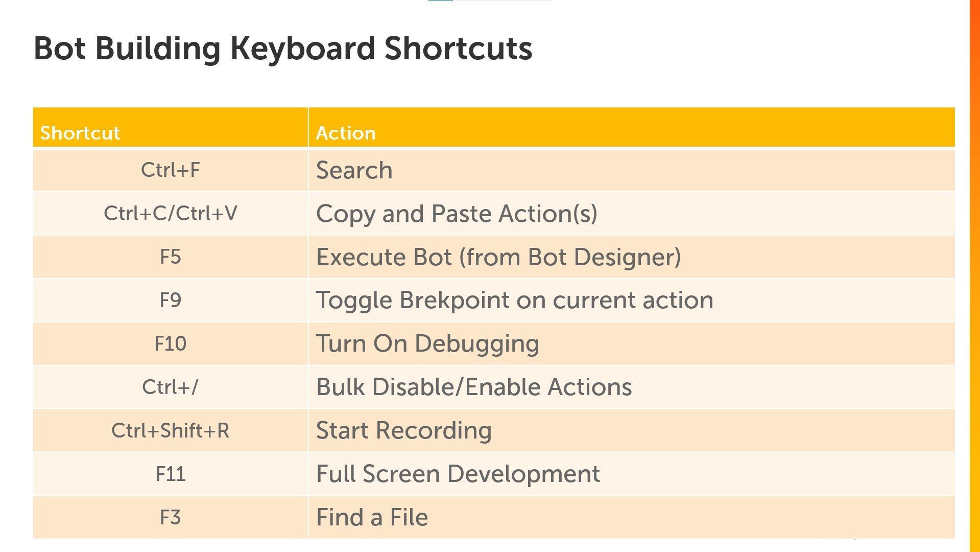This screenshot has height=552, width=980.
Task: Click Full Screen Development text
Action: (458, 474)
